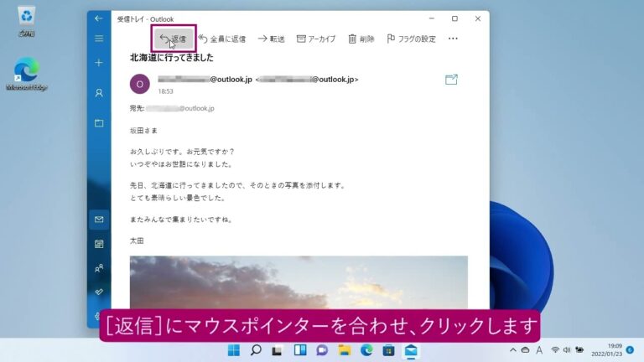The image size is (644, 362).
Task: Minimize the Outlook window
Action: point(432,18)
